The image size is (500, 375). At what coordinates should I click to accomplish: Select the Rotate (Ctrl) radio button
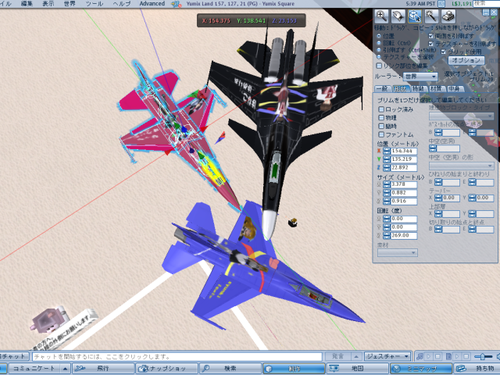point(379,43)
